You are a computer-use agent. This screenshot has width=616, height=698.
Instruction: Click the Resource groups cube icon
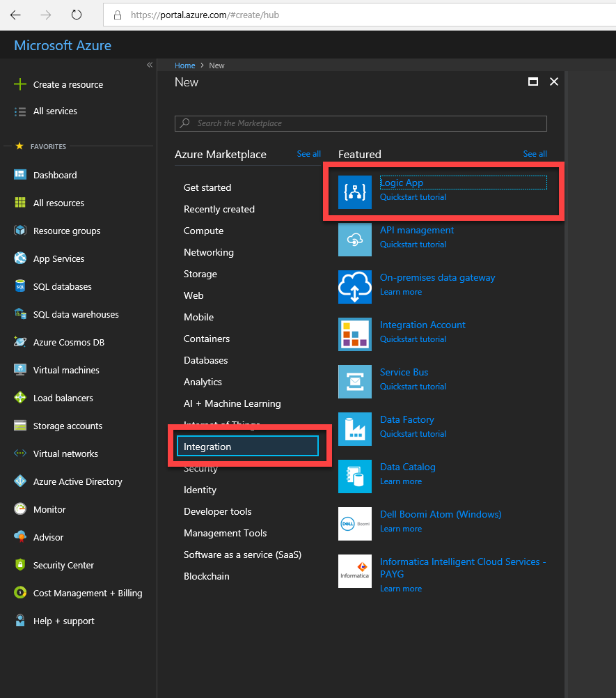point(20,230)
